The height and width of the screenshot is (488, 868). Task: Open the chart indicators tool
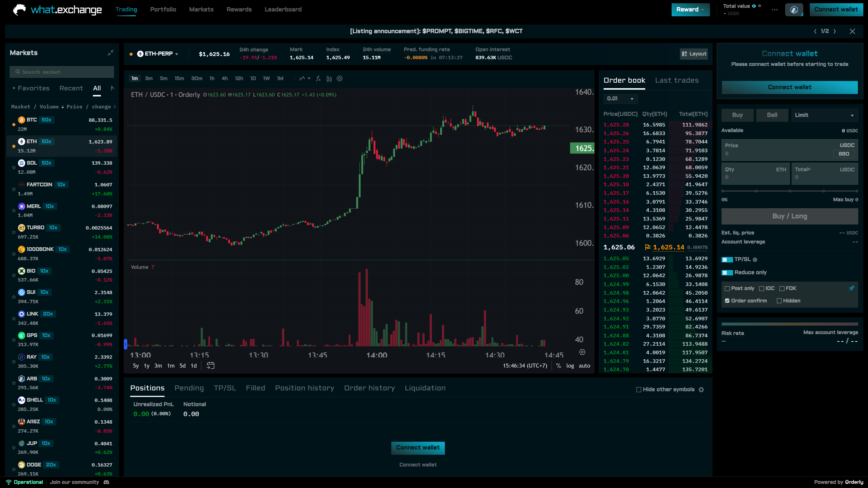point(302,78)
